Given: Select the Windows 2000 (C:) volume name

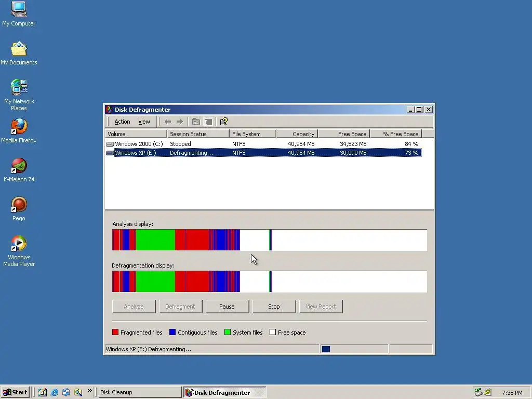Looking at the screenshot, I should pos(139,144).
